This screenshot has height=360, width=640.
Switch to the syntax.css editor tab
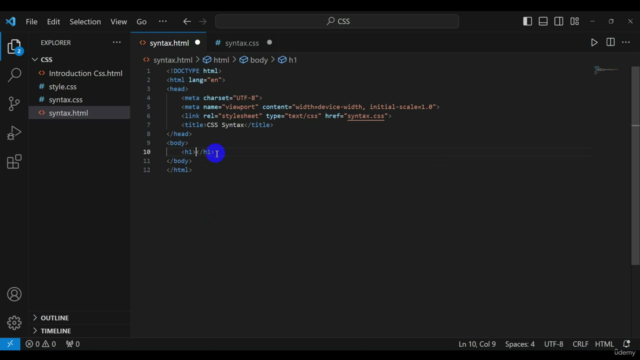click(x=242, y=43)
